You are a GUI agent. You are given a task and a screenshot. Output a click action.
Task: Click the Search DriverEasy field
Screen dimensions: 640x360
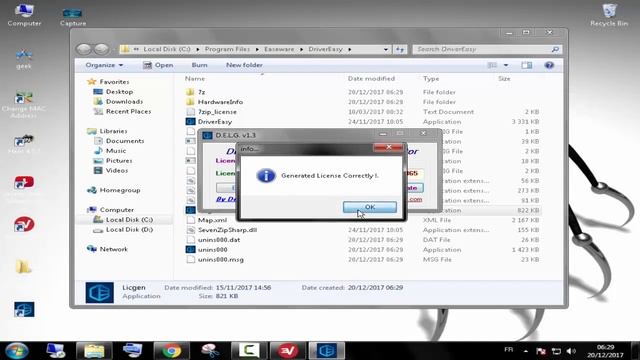(487, 49)
